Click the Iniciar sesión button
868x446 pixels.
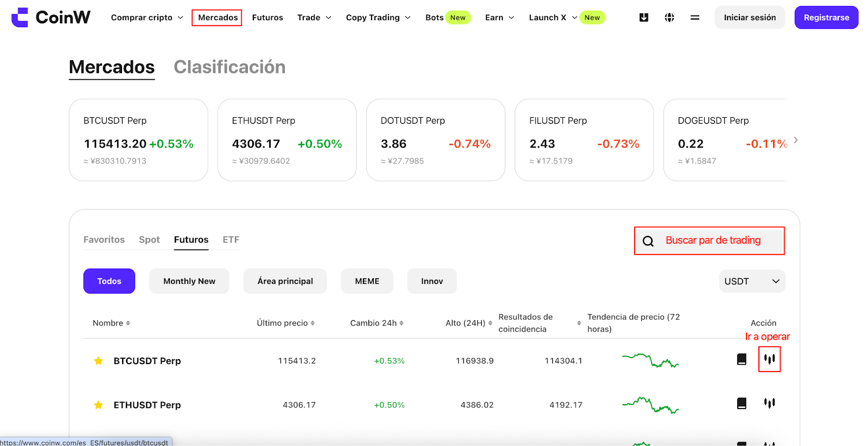tap(750, 17)
